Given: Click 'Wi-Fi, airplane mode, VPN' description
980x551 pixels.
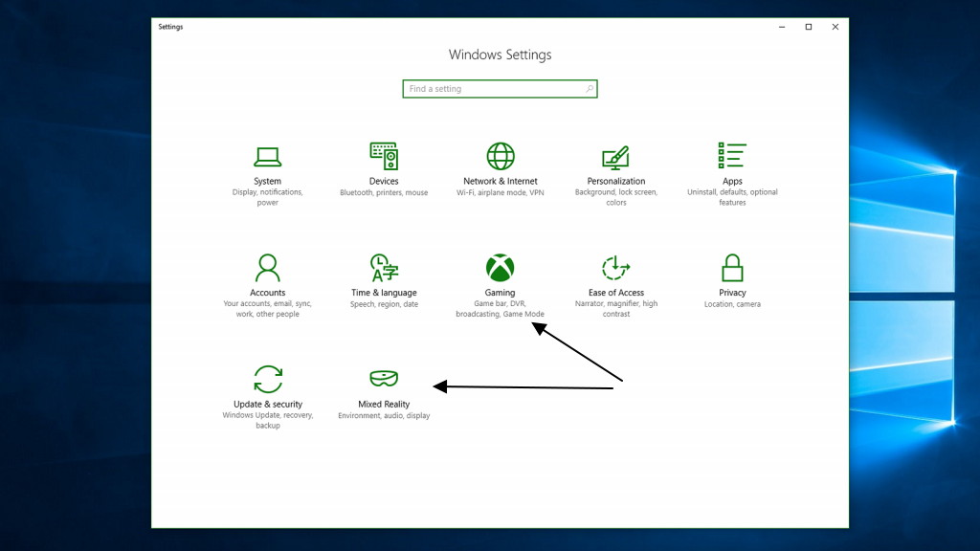Looking at the screenshot, I should point(500,192).
